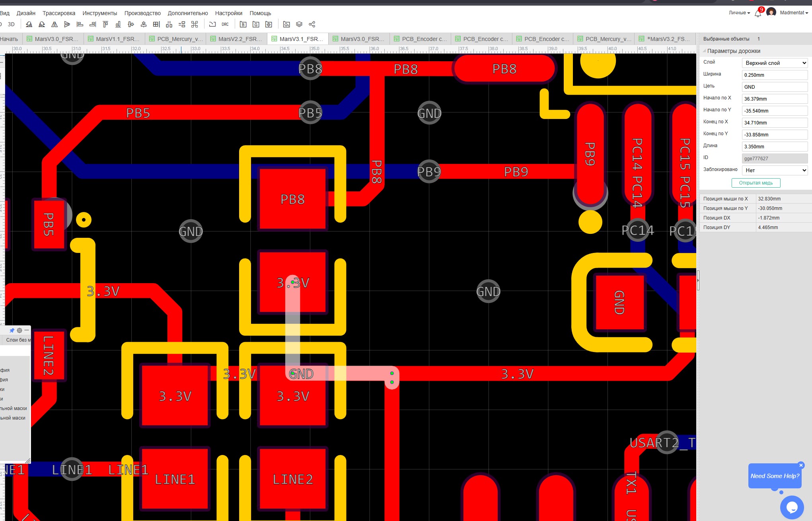Screen dimensions: 812x521
Task: Open the BOM export icon
Action: [243, 24]
